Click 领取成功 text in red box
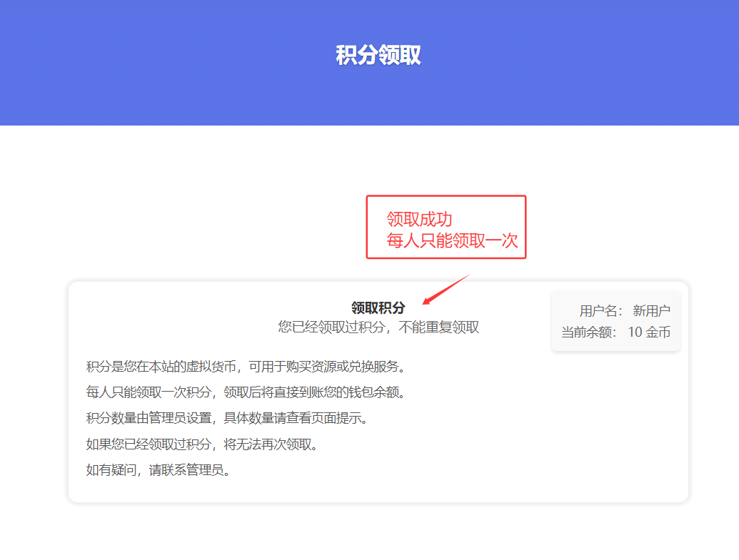This screenshot has height=560, width=739. [419, 219]
